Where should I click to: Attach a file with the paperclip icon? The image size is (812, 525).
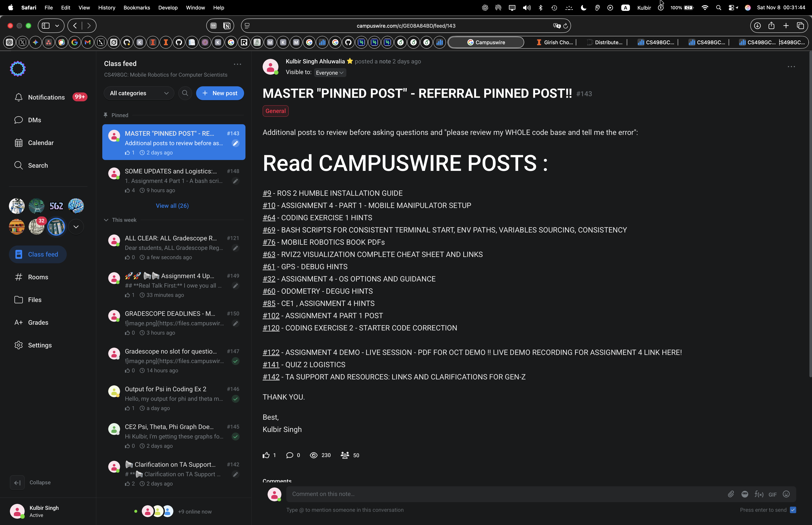point(731,494)
